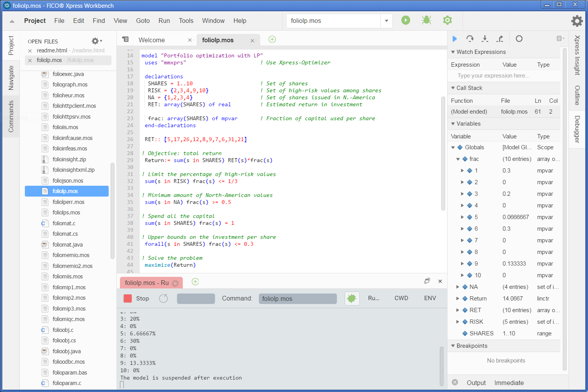This screenshot has height=392, width=588.
Task: Click the green bug debug button in run bar
Action: point(352,298)
